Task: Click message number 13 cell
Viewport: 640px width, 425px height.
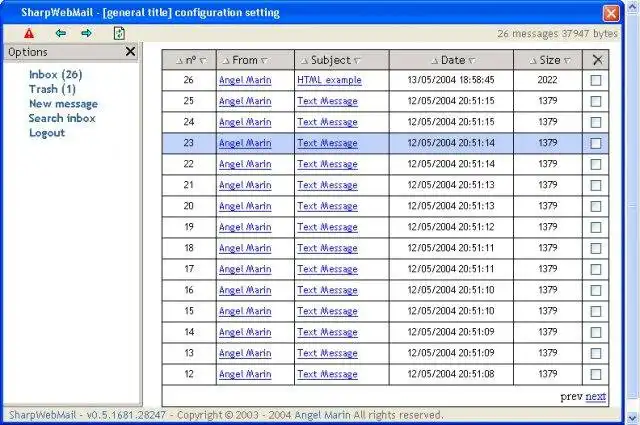Action: [x=189, y=353]
